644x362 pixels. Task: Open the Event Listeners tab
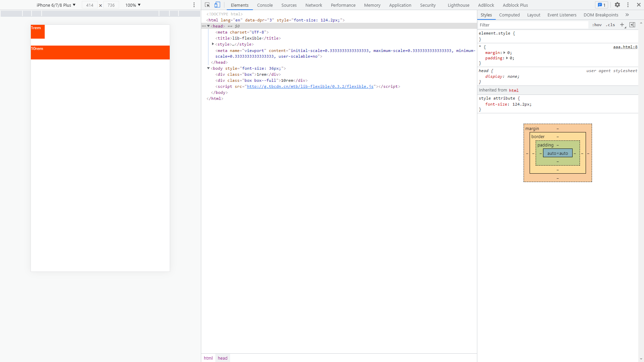point(562,15)
